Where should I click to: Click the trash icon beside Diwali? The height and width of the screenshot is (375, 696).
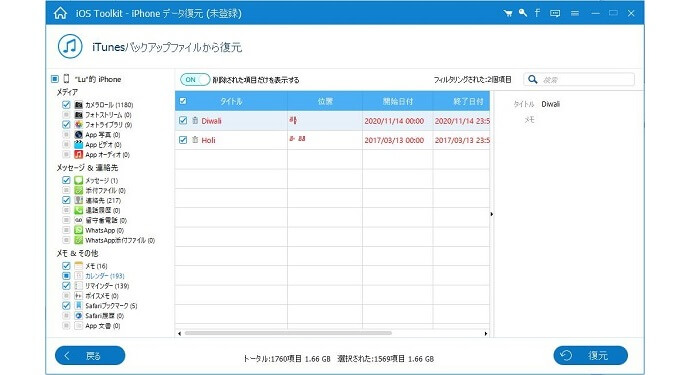point(195,120)
